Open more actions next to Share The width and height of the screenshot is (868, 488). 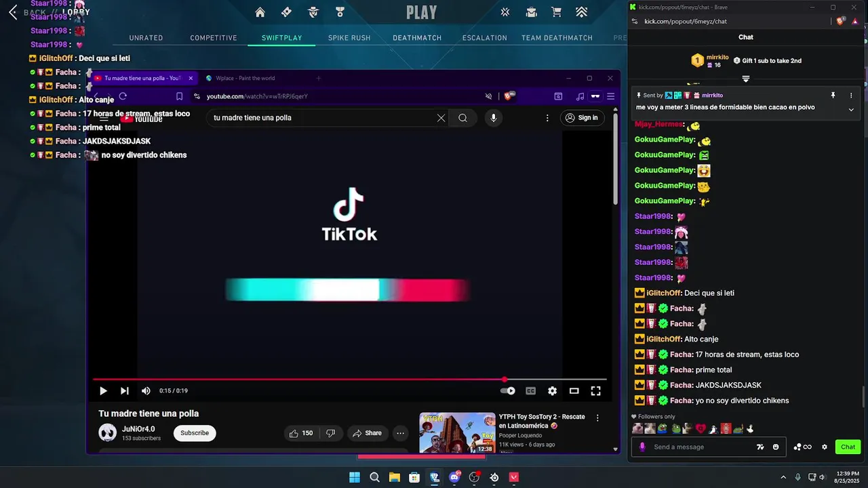click(x=400, y=433)
